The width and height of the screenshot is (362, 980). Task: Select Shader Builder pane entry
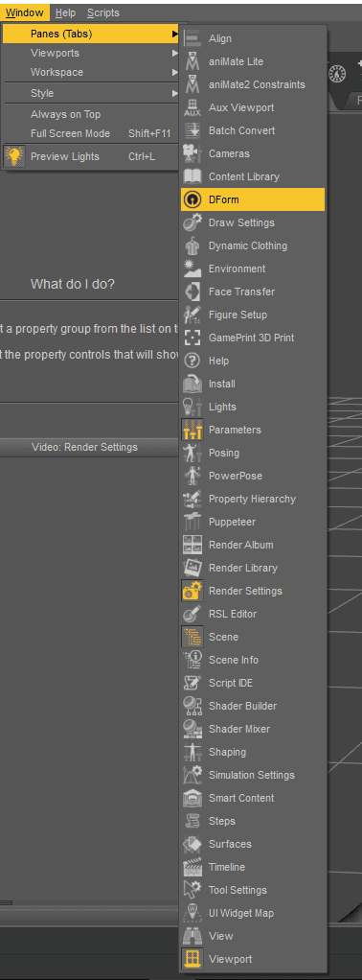tap(253, 707)
